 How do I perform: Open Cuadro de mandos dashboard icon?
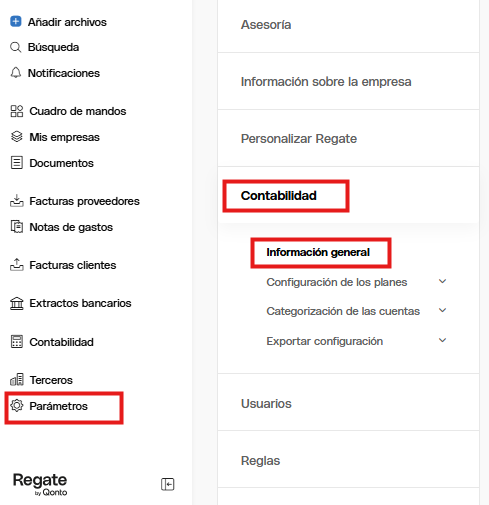point(17,111)
